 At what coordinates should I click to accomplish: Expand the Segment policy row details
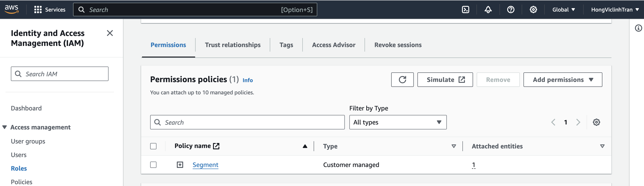pos(180,165)
